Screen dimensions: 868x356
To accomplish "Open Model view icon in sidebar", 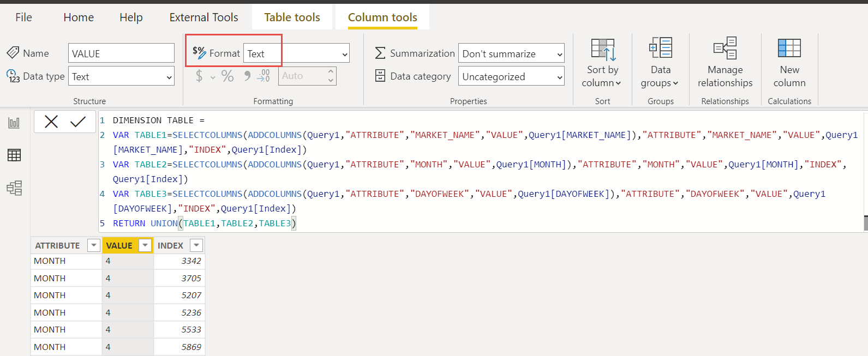I will [x=14, y=188].
